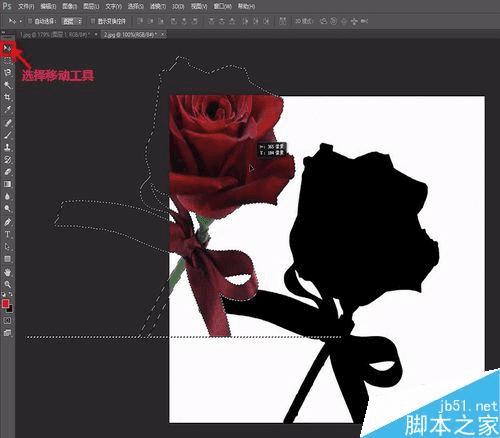Image resolution: width=500 pixels, height=438 pixels.
Task: Click distribute top edges button
Action: click(211, 21)
